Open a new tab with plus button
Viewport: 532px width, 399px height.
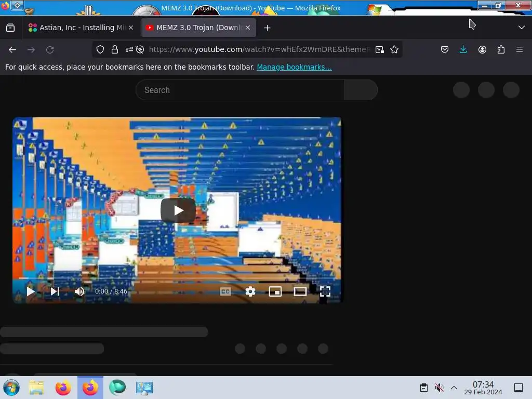point(268,28)
